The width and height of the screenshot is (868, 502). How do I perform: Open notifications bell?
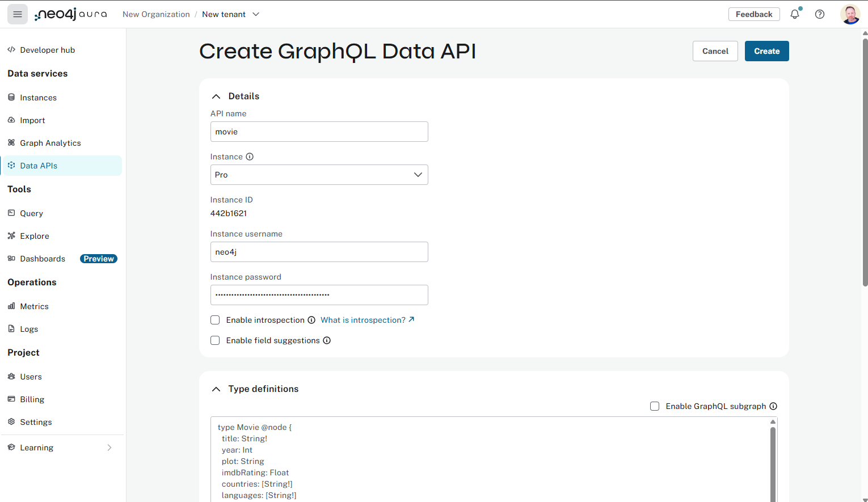coord(795,14)
